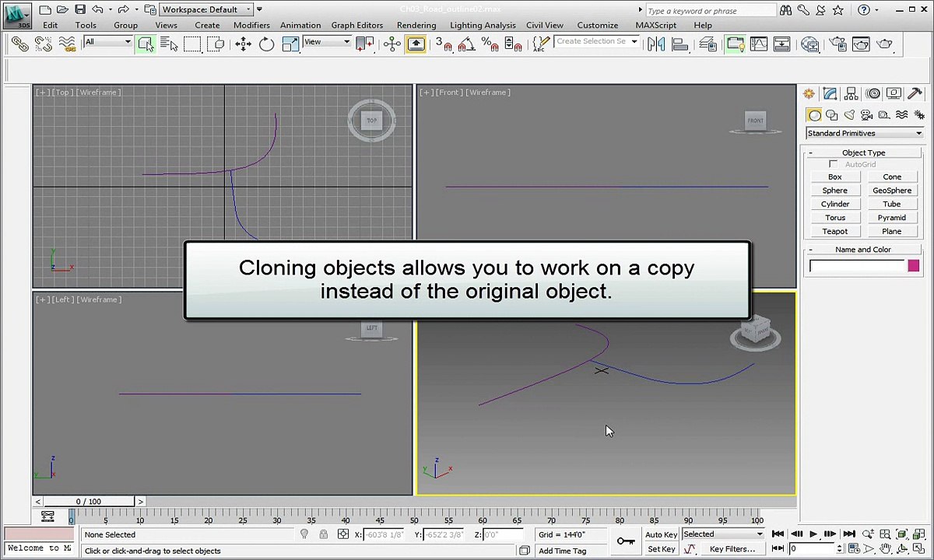Click the magenta object color swatch
This screenshot has height=560, width=934.
click(x=914, y=266)
